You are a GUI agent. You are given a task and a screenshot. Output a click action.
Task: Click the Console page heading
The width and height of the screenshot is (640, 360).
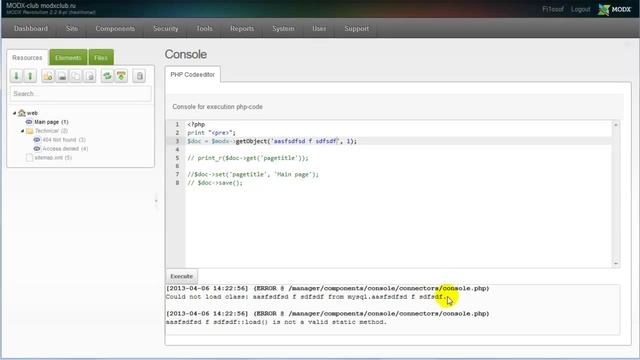tap(186, 54)
